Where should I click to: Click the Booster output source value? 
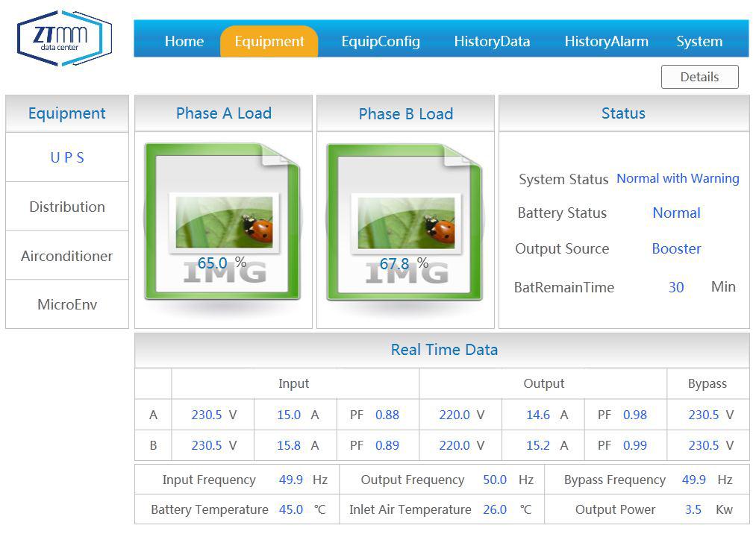[676, 249]
